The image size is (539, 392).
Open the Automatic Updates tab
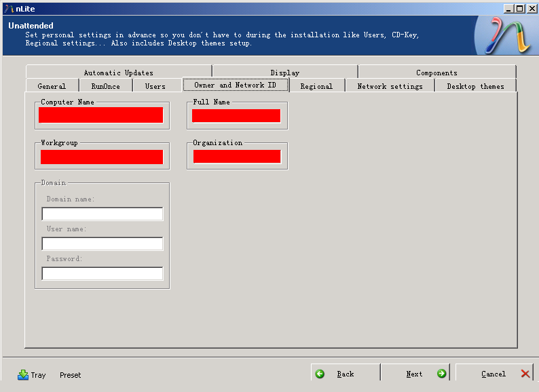[118, 73]
